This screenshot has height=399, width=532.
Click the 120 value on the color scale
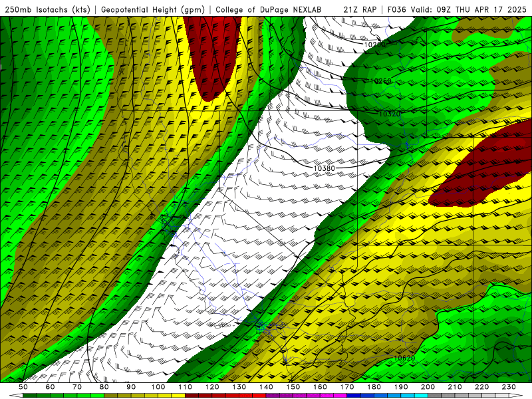[x=212, y=387]
